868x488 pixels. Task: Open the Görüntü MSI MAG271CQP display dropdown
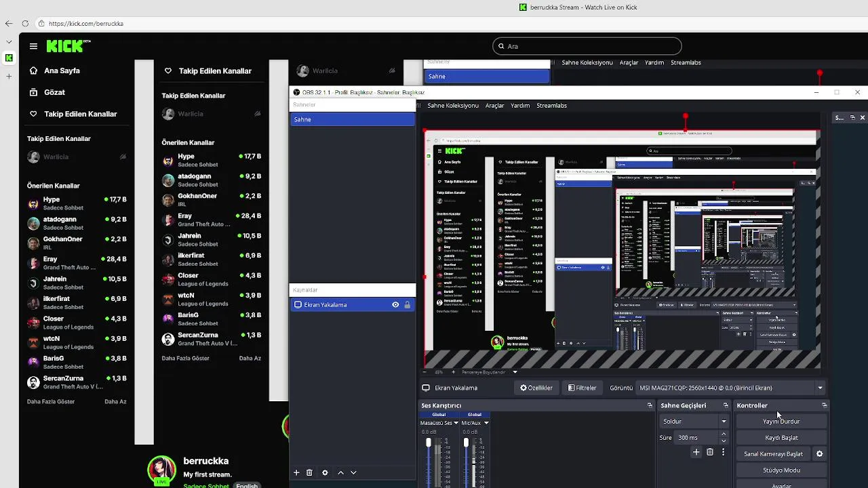pyautogui.click(x=732, y=388)
